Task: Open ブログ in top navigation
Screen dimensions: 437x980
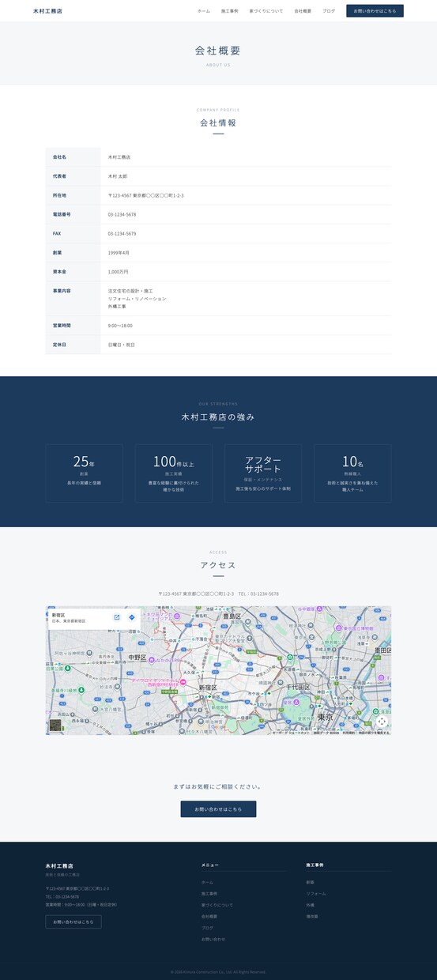Action: (x=329, y=11)
